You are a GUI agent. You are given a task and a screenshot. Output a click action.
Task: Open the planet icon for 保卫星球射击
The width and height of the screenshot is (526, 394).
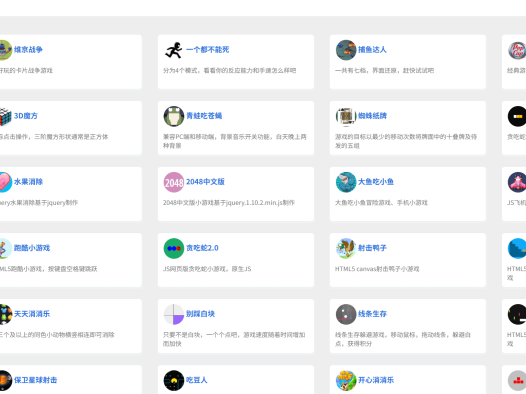click(5, 381)
